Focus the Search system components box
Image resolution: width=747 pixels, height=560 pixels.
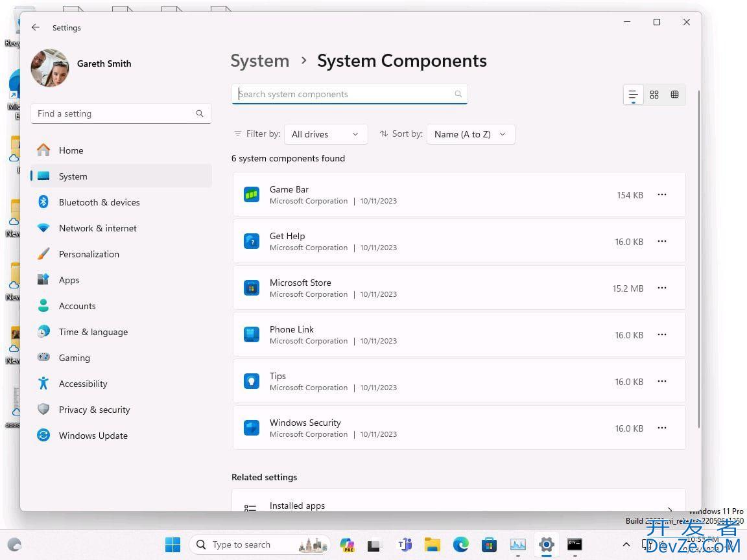pyautogui.click(x=350, y=94)
